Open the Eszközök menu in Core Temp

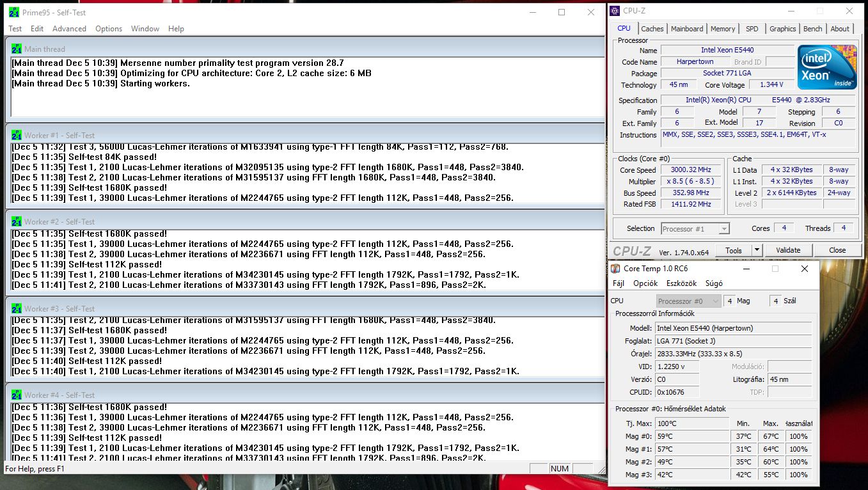click(681, 283)
